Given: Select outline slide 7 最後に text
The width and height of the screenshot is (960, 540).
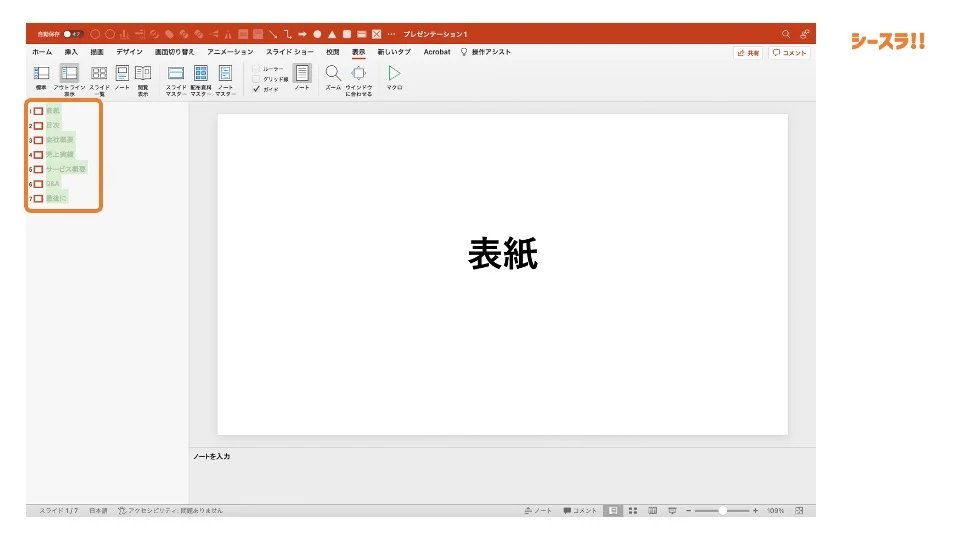Looking at the screenshot, I should 56,198.
